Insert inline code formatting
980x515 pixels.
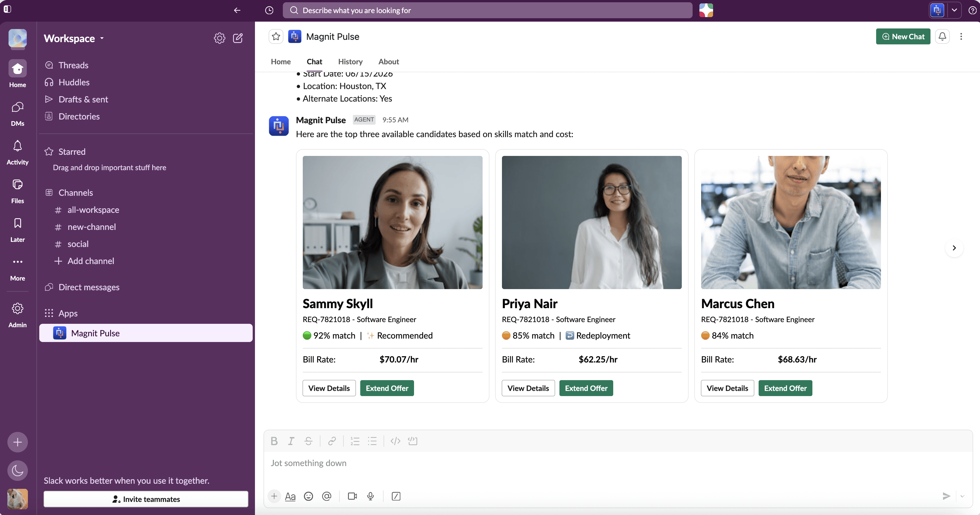click(x=395, y=441)
